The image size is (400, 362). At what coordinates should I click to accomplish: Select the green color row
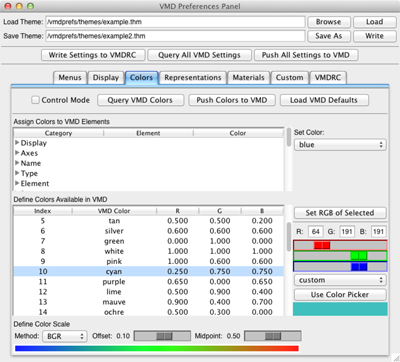click(x=149, y=241)
